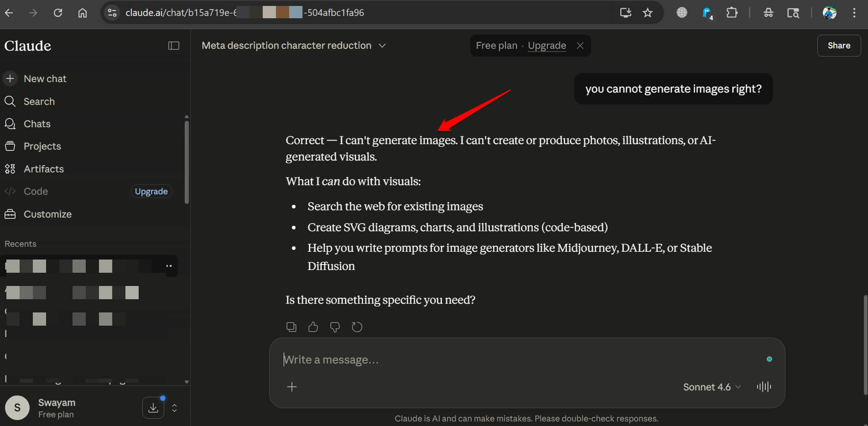868x426 pixels.
Task: Share this conversation
Action: [839, 46]
